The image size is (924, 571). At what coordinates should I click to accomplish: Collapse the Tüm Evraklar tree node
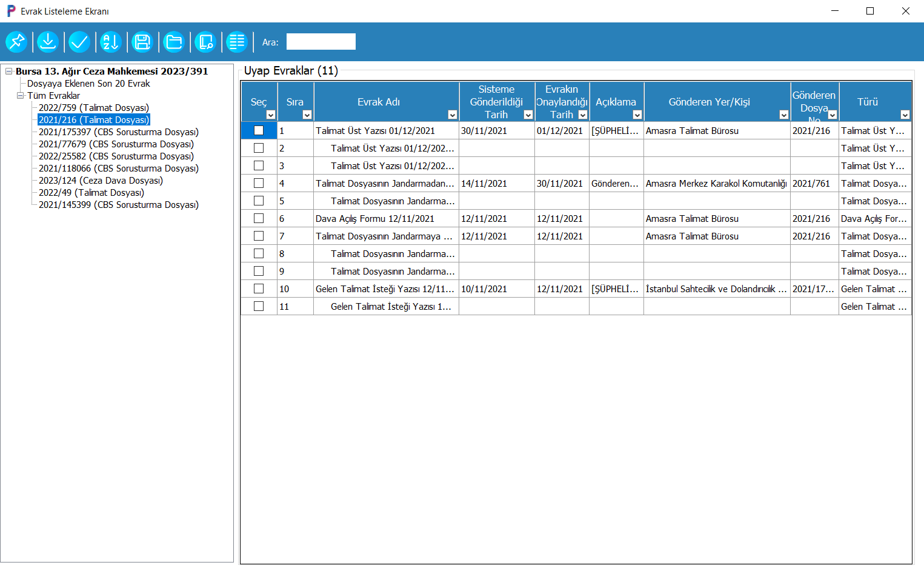pyautogui.click(x=21, y=95)
